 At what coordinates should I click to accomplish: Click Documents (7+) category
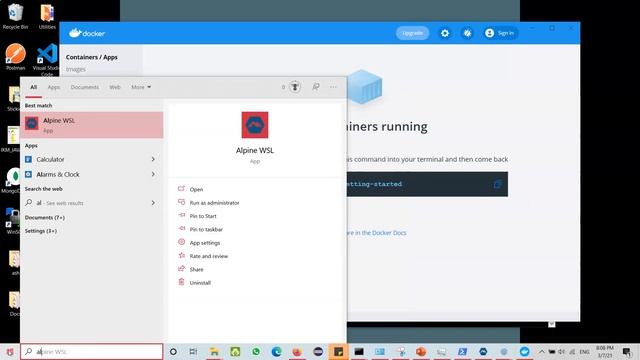(x=45, y=218)
